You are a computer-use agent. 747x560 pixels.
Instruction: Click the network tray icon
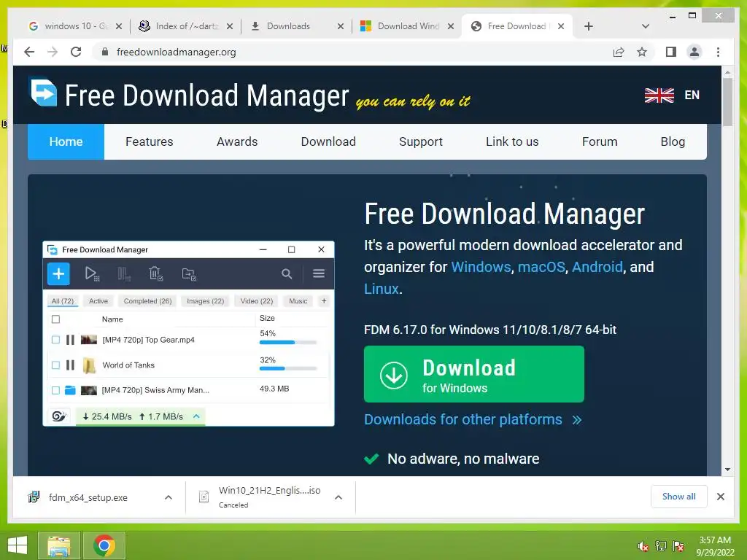[660, 546]
